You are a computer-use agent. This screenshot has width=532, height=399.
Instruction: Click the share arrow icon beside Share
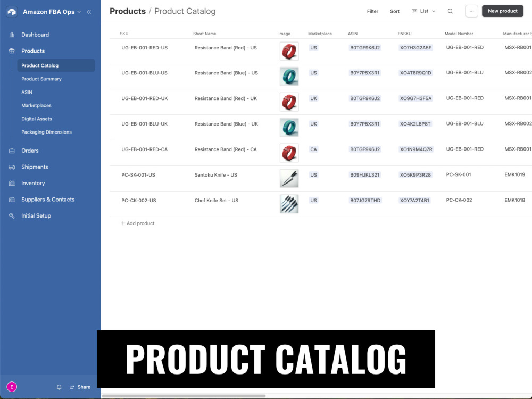click(72, 387)
